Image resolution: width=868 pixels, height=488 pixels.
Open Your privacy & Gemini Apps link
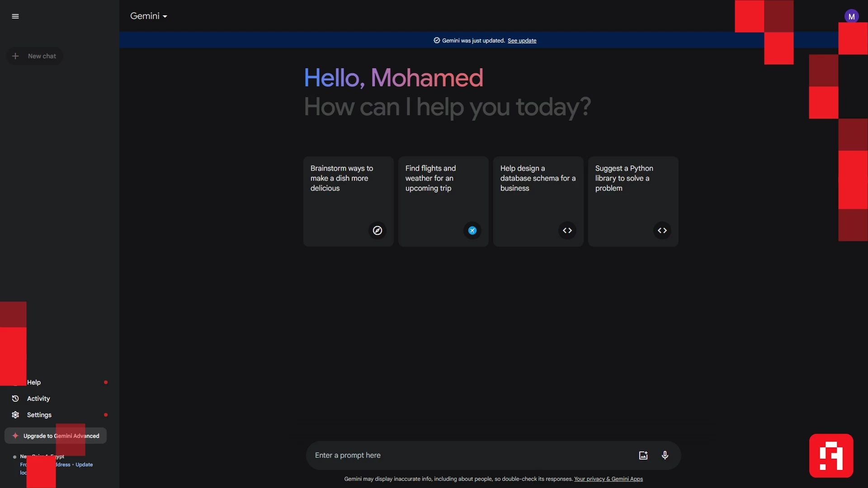click(609, 479)
